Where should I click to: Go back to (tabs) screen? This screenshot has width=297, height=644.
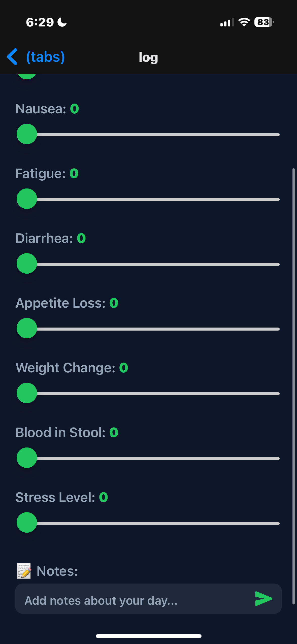(x=45, y=57)
